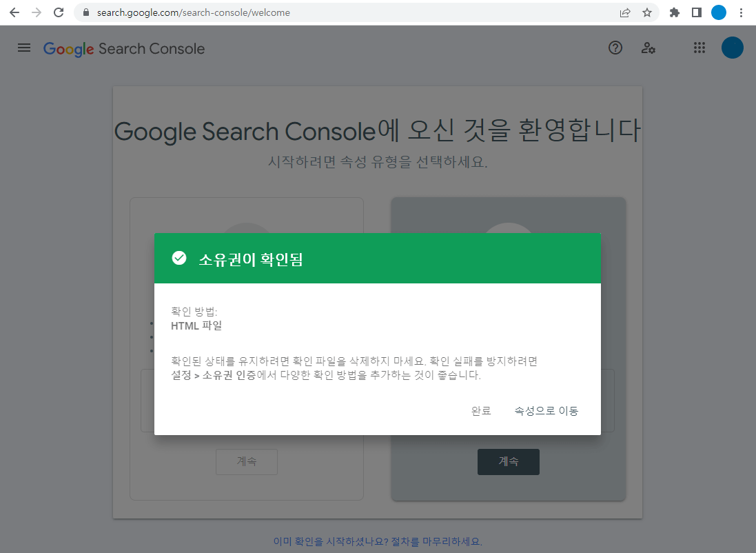Reload the page

(58, 12)
